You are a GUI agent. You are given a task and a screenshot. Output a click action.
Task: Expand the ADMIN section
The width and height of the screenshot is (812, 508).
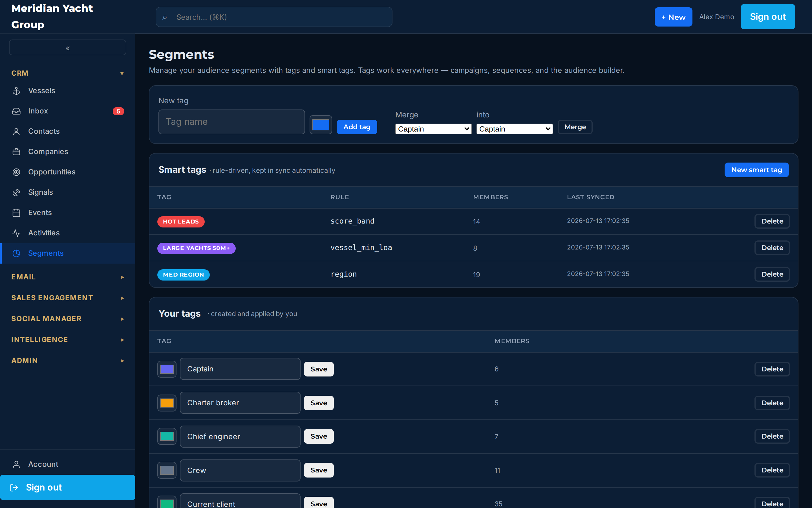pyautogui.click(x=68, y=360)
